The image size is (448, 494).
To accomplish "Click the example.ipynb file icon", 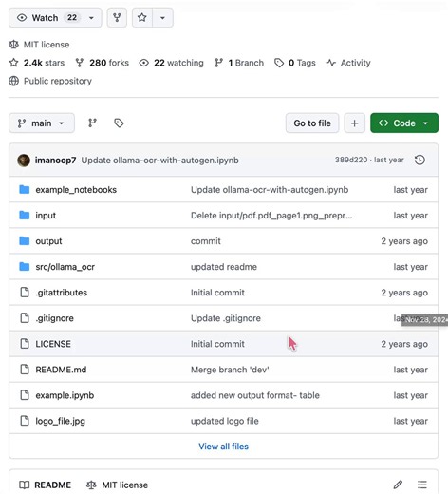I will pyautogui.click(x=25, y=395).
